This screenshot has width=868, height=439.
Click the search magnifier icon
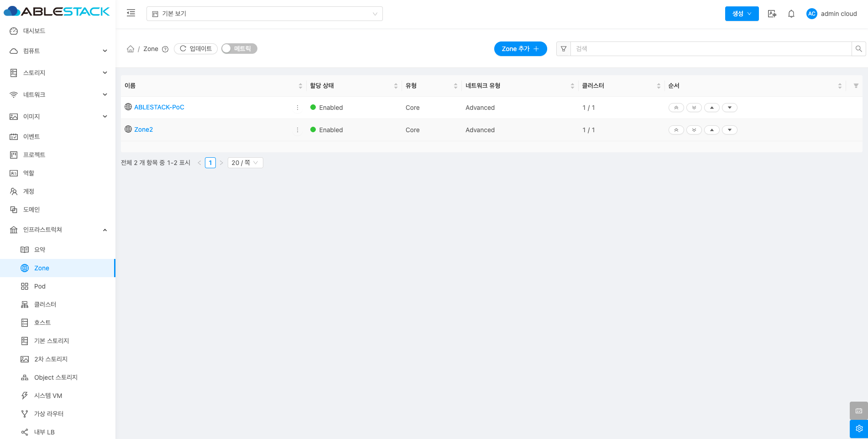click(x=858, y=49)
